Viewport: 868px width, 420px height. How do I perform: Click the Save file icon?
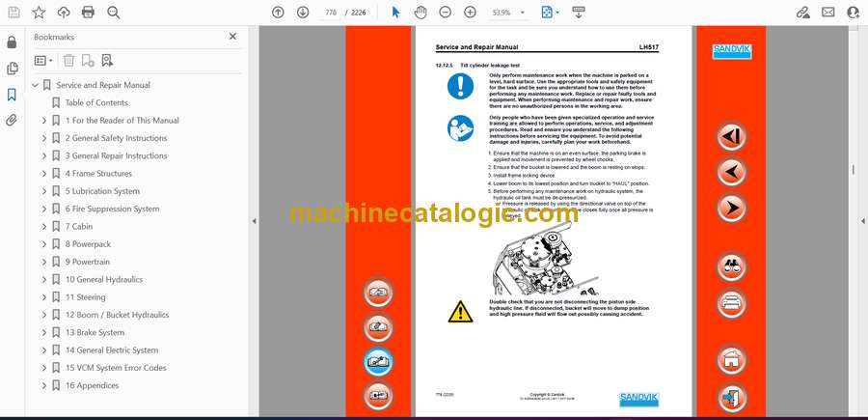pos(14,13)
